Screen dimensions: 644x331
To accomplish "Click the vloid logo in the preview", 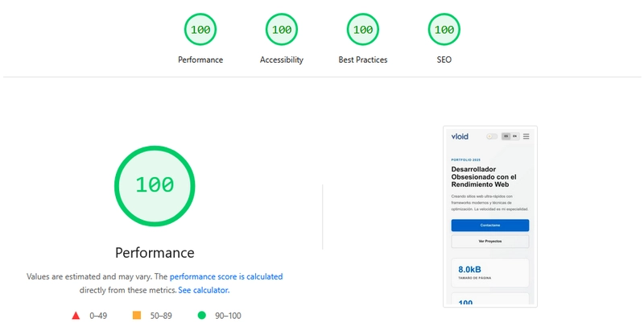I will pyautogui.click(x=460, y=136).
